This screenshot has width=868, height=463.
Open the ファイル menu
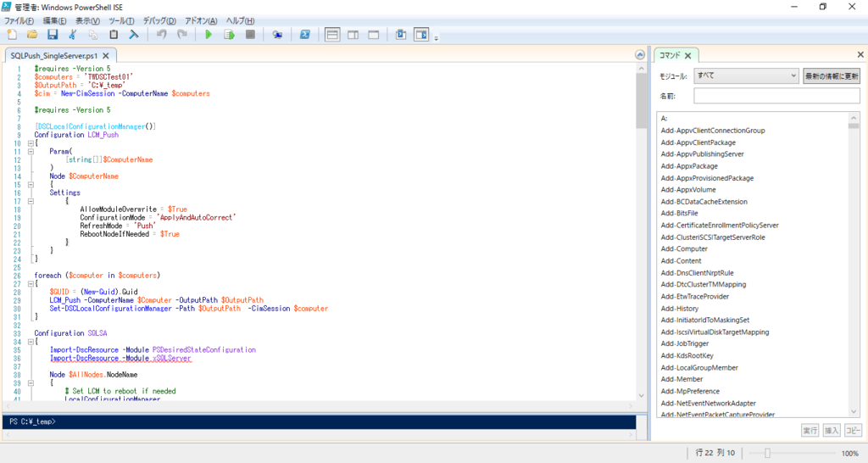pyautogui.click(x=19, y=21)
